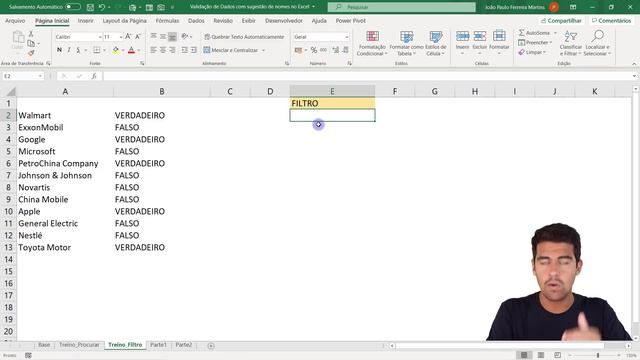Expand the Mesclar e Centralizar dropdown arrow
The width and height of the screenshot is (640, 360).
point(264,50)
